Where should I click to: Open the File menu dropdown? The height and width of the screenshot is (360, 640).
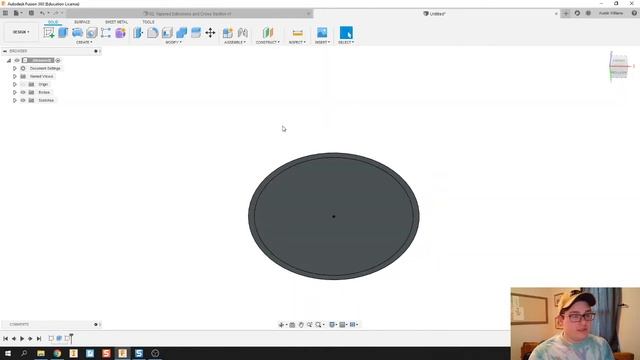click(x=18, y=13)
